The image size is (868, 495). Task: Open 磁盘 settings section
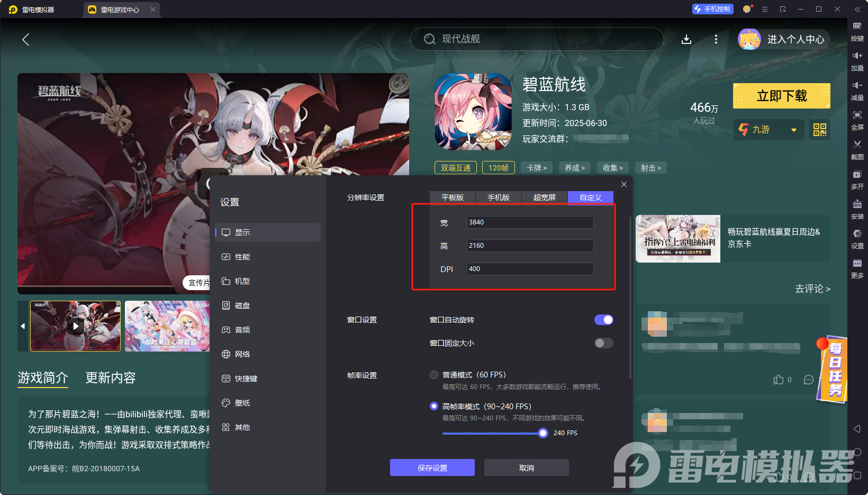tap(268, 305)
